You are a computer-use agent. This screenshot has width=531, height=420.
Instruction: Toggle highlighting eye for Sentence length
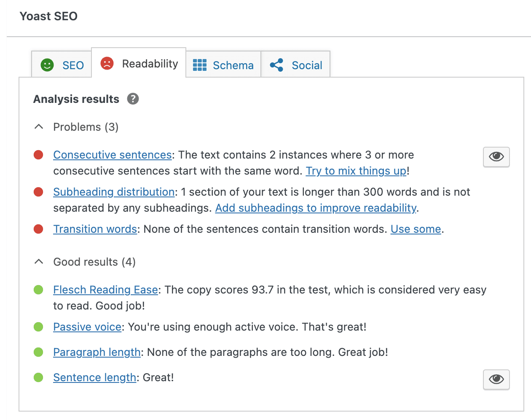pos(496,380)
